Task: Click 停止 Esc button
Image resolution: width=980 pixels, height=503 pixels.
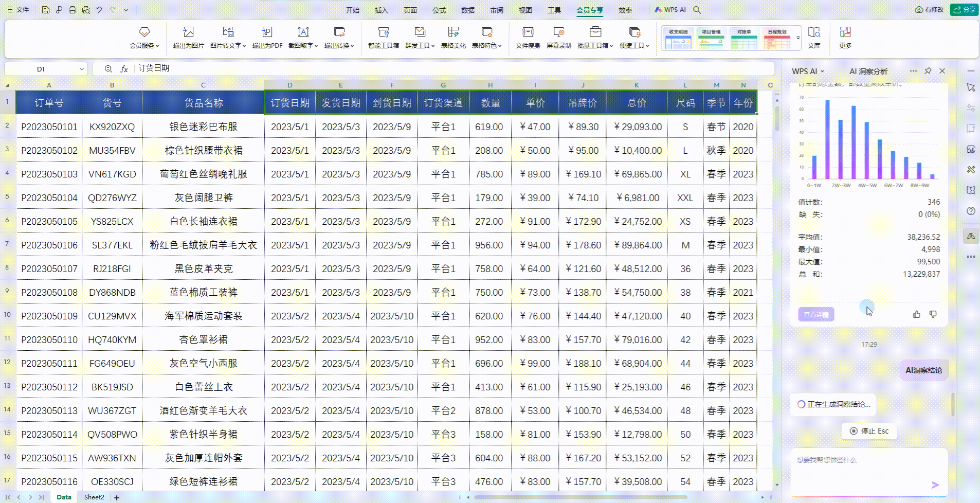Action: point(869,431)
